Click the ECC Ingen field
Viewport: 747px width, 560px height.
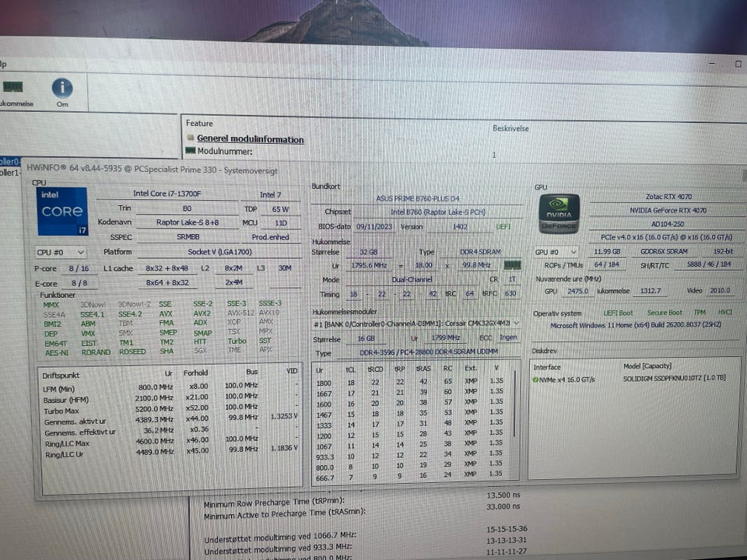[x=508, y=337]
